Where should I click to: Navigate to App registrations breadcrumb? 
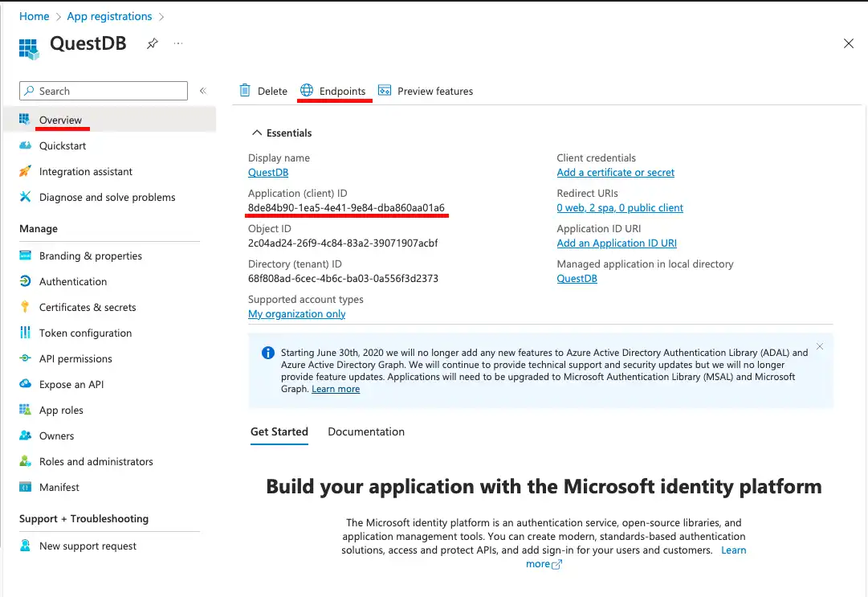[110, 16]
